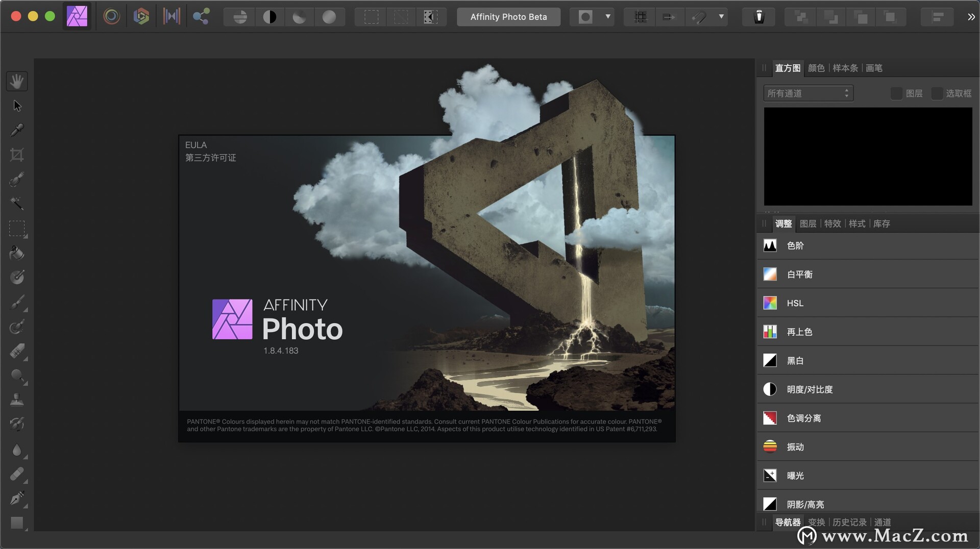Open the Assistant options icon

759,17
